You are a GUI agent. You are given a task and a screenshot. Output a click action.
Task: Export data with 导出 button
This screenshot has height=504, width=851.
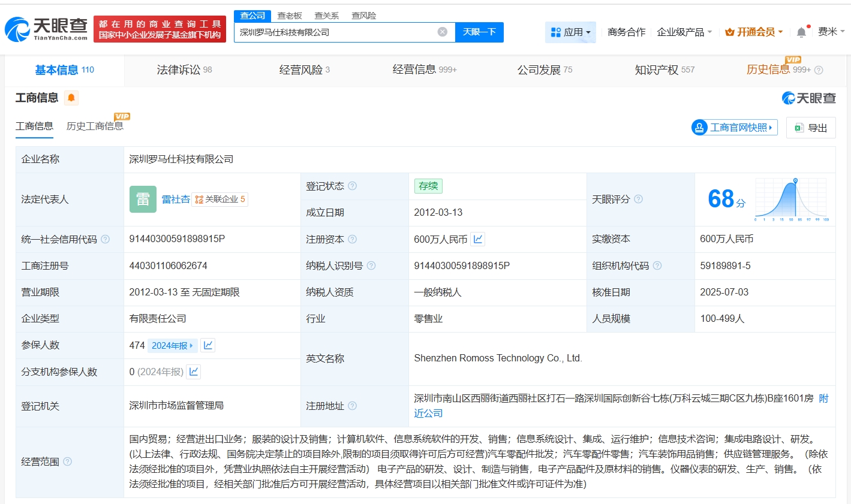click(811, 128)
